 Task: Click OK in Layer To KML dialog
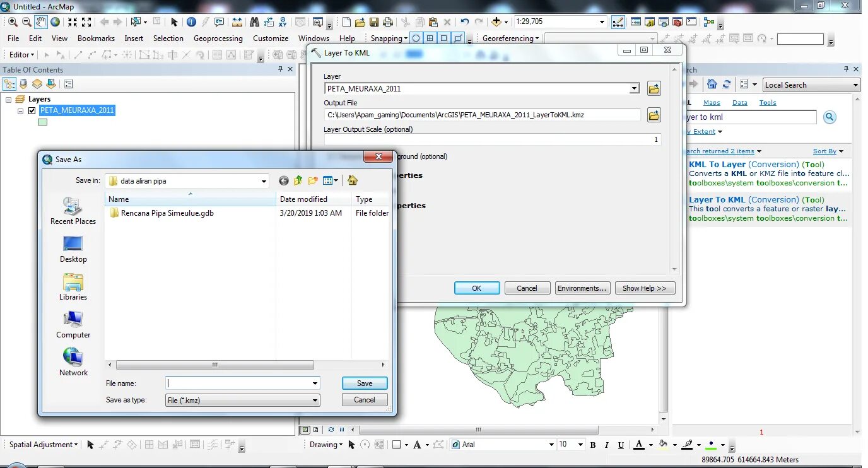[477, 288]
